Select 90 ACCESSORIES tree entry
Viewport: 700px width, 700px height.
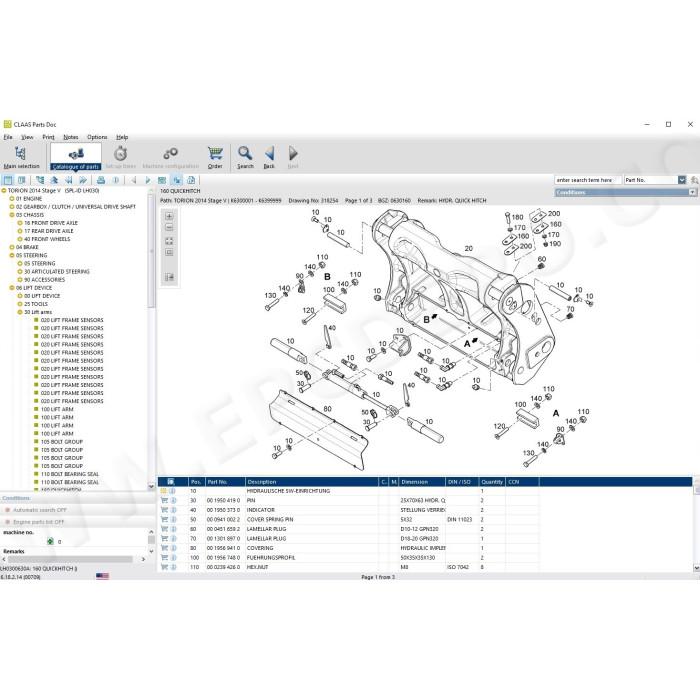pos(44,280)
